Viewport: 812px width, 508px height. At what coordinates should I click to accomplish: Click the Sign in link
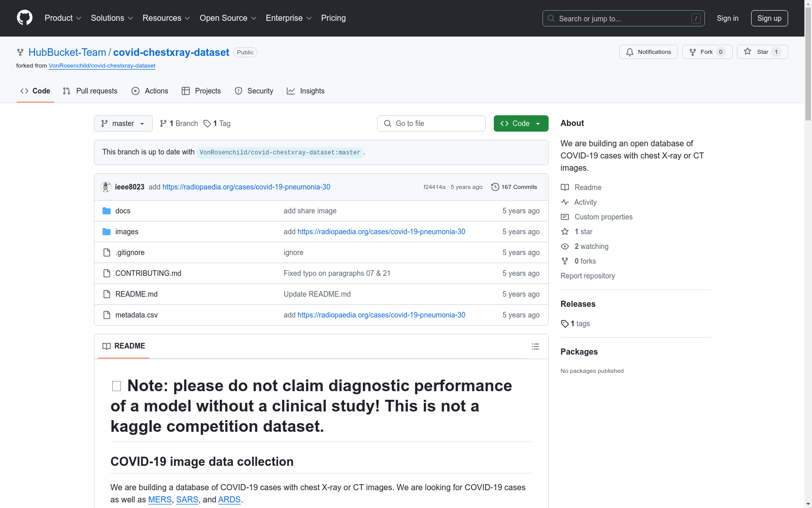[728, 18]
